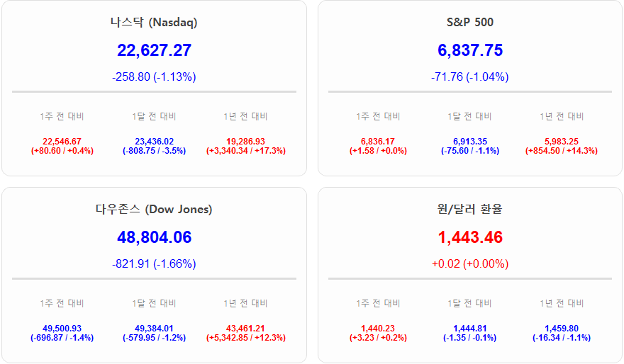The image size is (624, 364).
Task: Click the 나스닥 (Nasdaq) card title
Action: [154, 22]
